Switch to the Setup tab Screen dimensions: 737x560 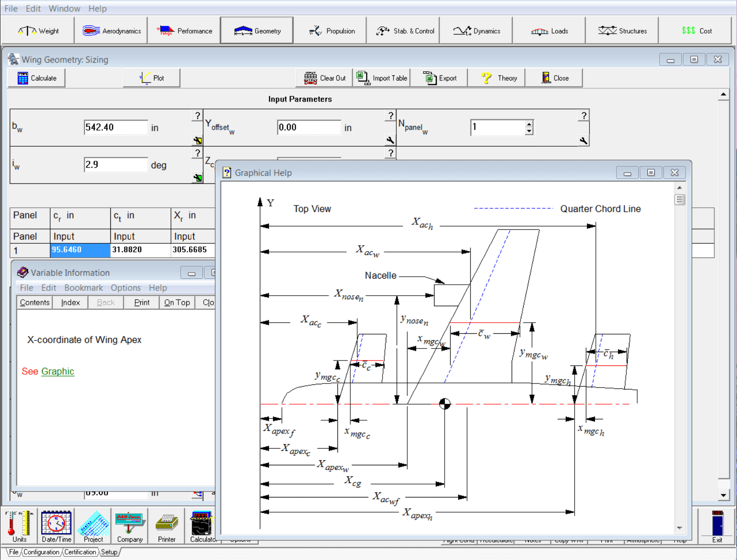point(109,552)
